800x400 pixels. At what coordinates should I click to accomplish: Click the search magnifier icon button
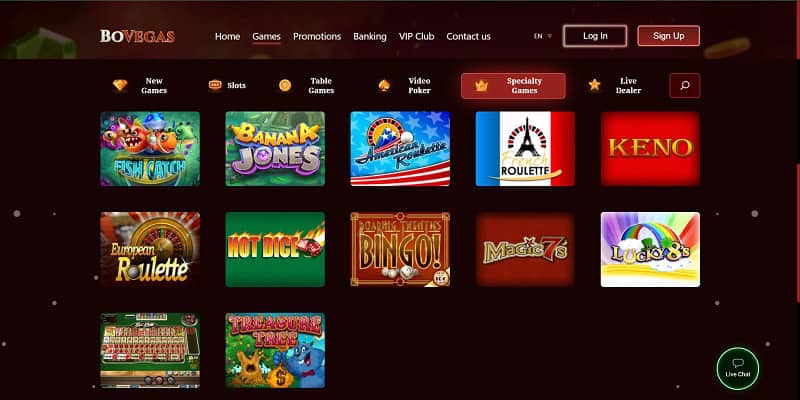[685, 86]
